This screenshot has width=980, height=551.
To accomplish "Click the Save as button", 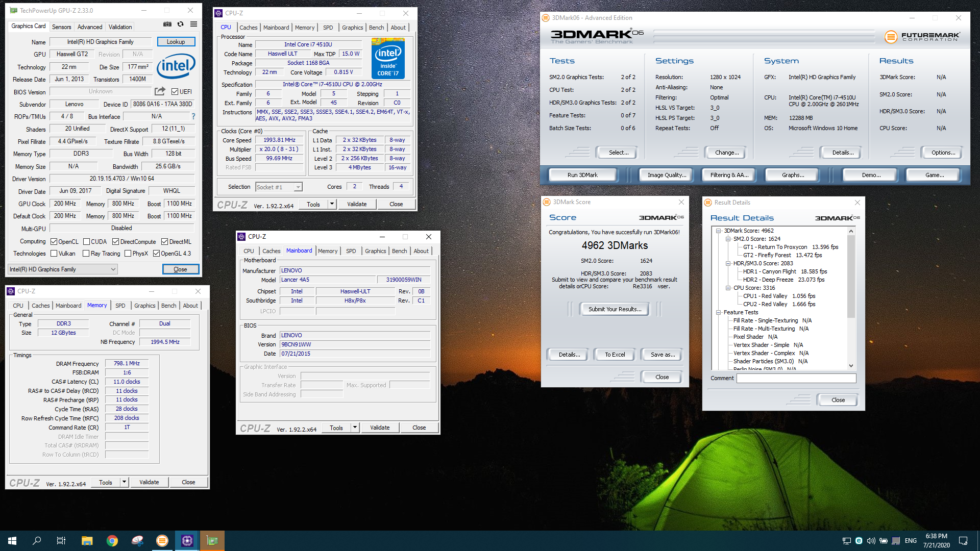I will coord(663,355).
